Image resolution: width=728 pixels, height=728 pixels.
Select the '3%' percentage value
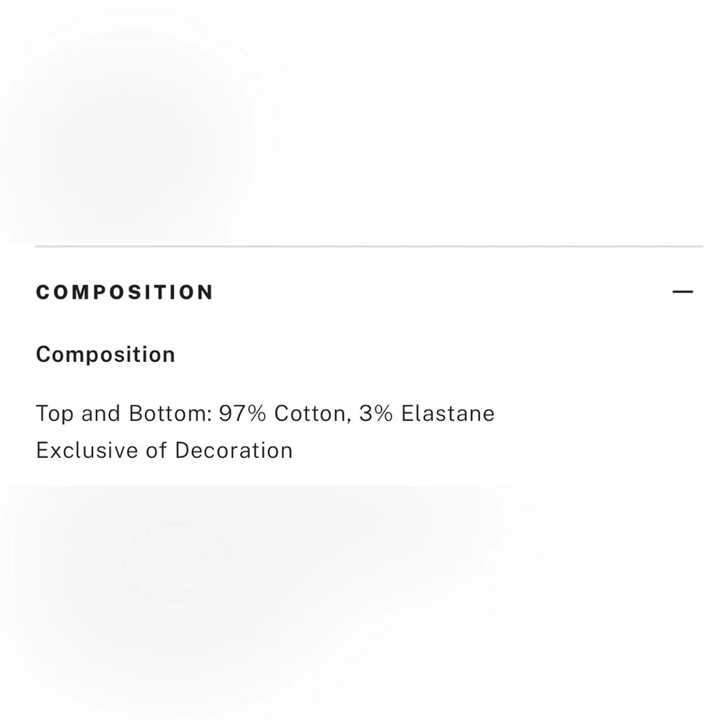point(376,414)
